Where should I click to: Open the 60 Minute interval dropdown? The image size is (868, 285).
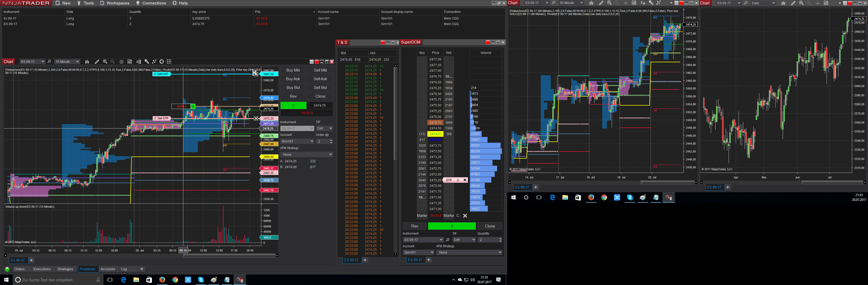(x=571, y=3)
